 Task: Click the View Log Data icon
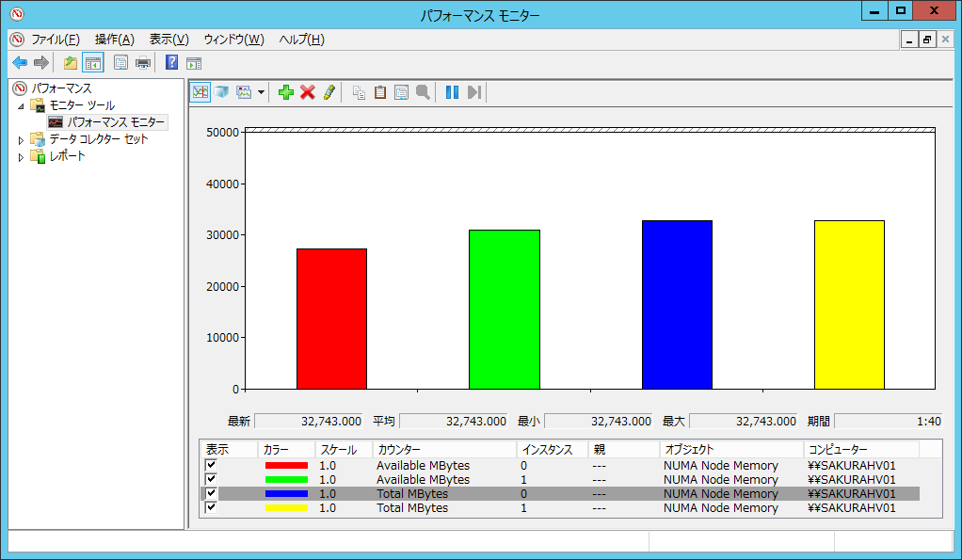(221, 92)
